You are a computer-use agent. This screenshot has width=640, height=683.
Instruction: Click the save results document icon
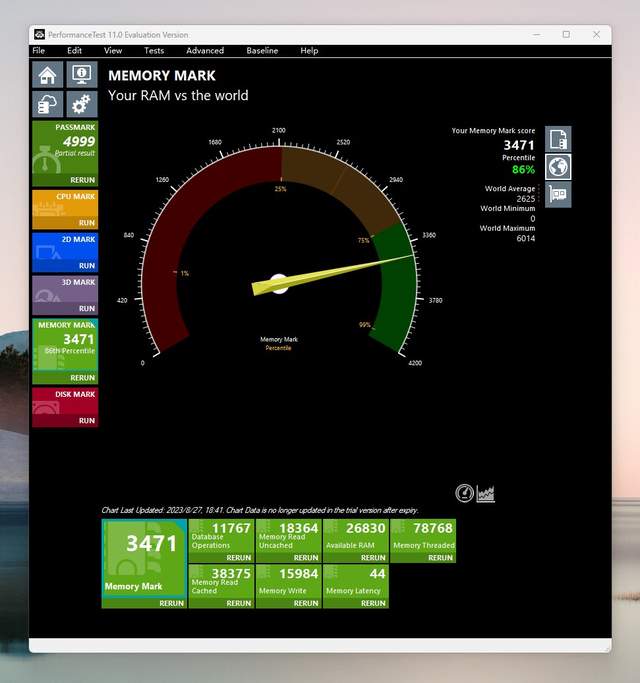click(558, 139)
